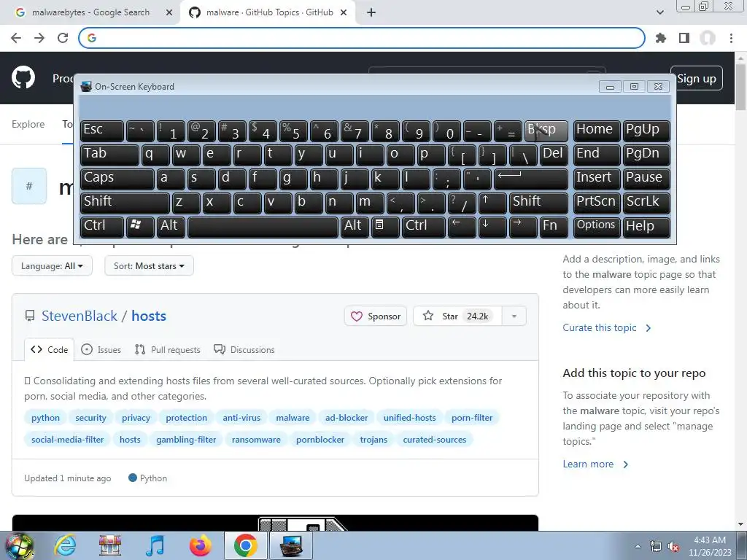
Task: Click the ransomware topic tag
Action: tap(256, 440)
